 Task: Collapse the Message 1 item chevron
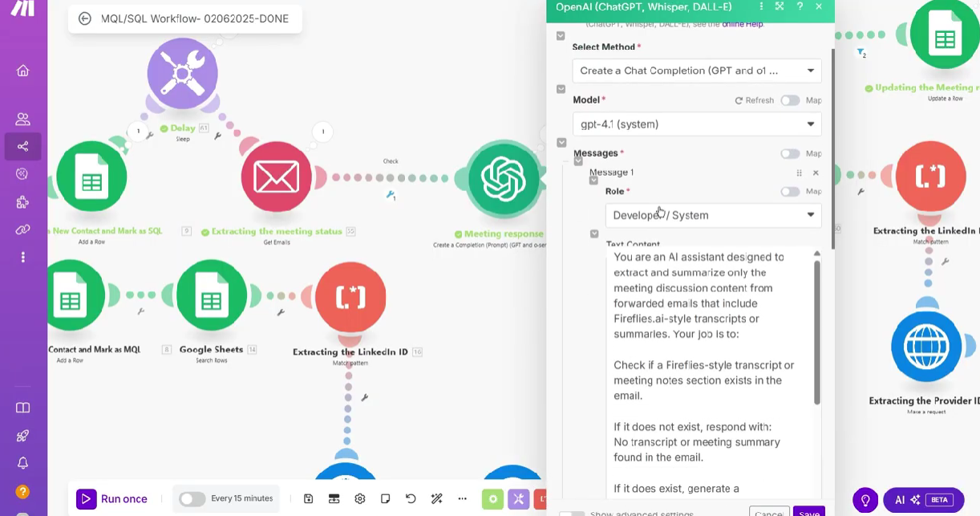[x=578, y=162]
